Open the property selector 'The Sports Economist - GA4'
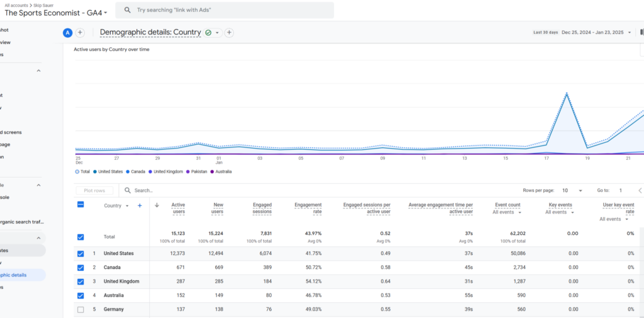This screenshot has width=644, height=318. click(x=56, y=13)
